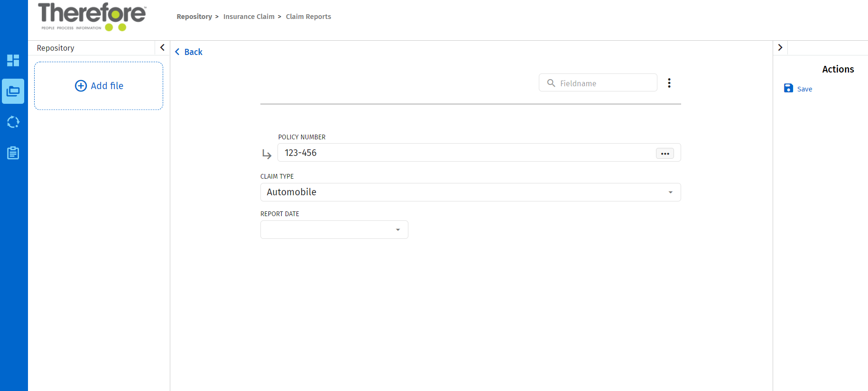Open the Claim Type dropdown
This screenshot has width=868, height=391.
click(670, 192)
